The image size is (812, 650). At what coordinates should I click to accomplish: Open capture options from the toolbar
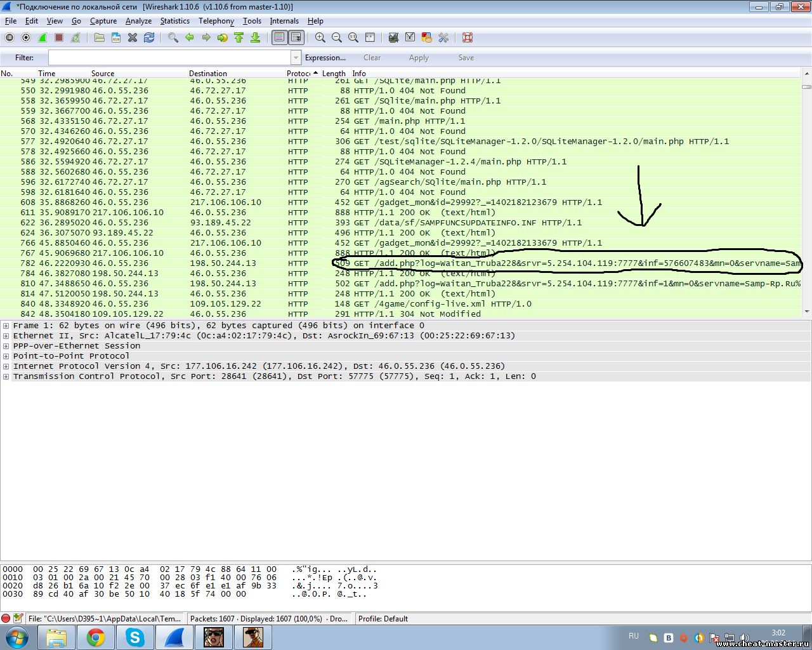(x=26, y=38)
